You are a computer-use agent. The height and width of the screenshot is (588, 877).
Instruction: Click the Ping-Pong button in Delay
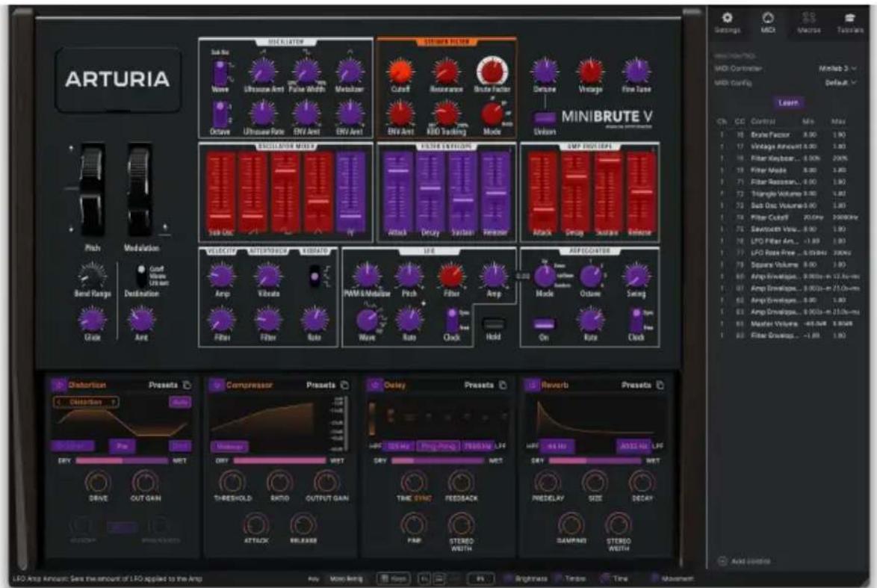[x=438, y=446]
